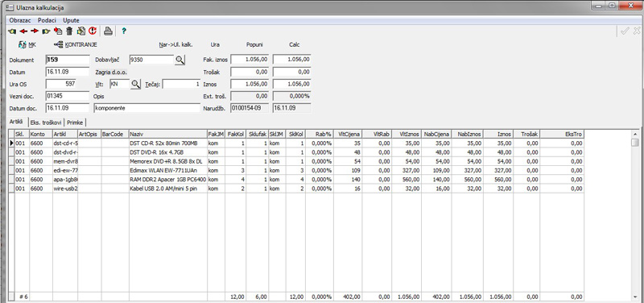Click the 327,00 NabIznos cell

click(468, 170)
